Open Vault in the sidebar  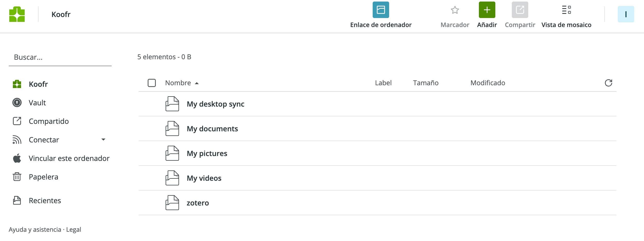[37, 103]
